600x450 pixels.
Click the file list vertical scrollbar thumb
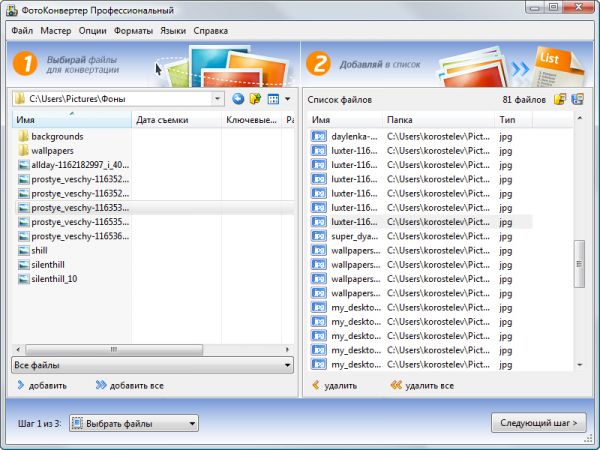pyautogui.click(x=579, y=264)
